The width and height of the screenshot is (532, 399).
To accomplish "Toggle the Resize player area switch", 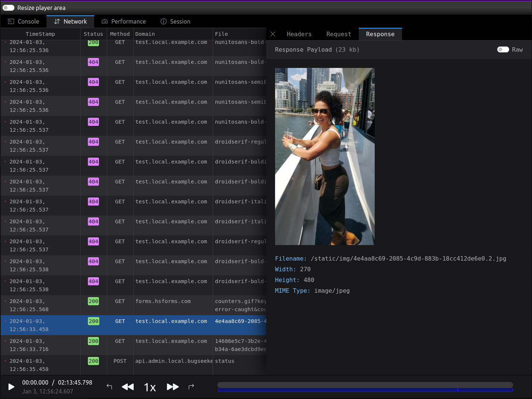I will tap(8, 8).
